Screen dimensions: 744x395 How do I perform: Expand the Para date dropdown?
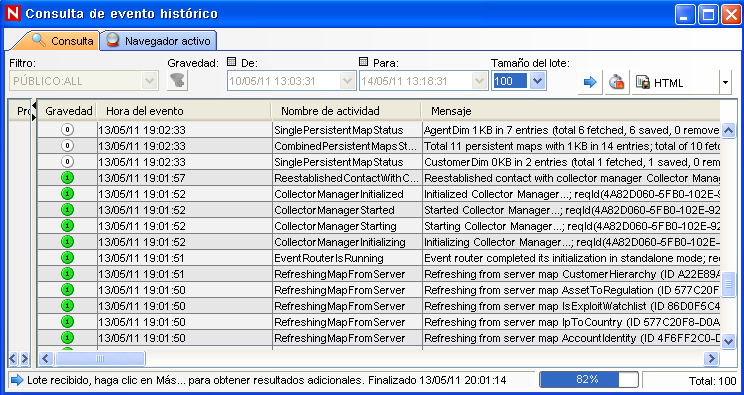coord(480,81)
